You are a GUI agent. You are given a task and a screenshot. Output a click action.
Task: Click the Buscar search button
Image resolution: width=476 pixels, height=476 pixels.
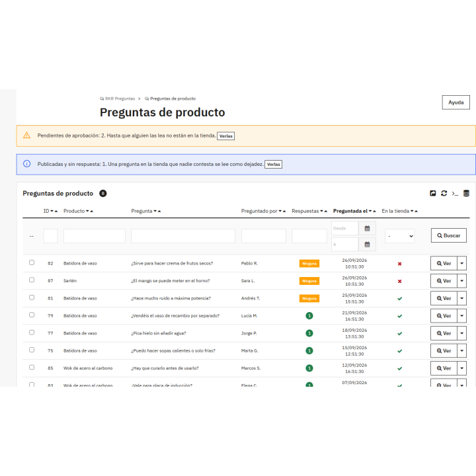tap(448, 235)
